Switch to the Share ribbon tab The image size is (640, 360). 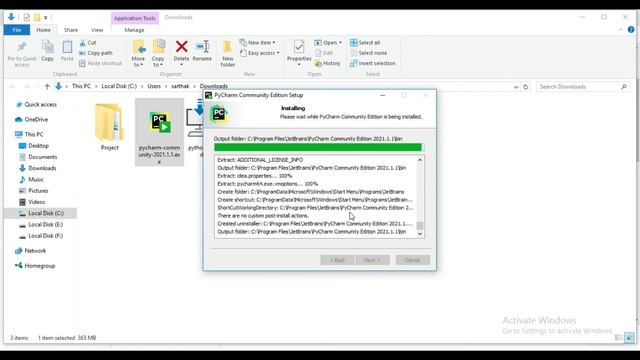pyautogui.click(x=71, y=30)
